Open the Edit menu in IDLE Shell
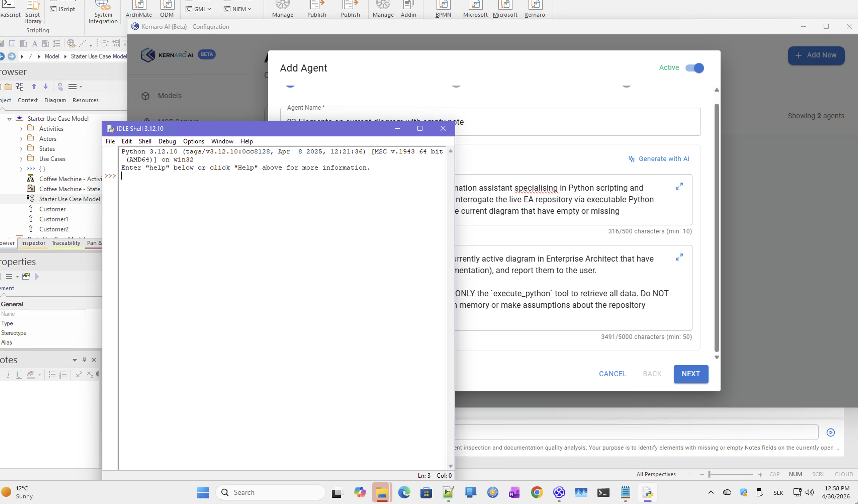This screenshot has width=858, height=504. 127,141
